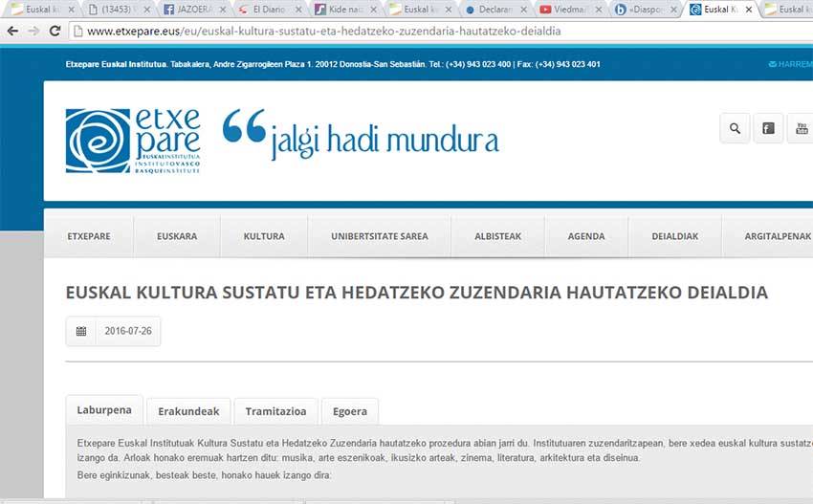
Task: Open the Kultura menu item
Action: (264, 236)
